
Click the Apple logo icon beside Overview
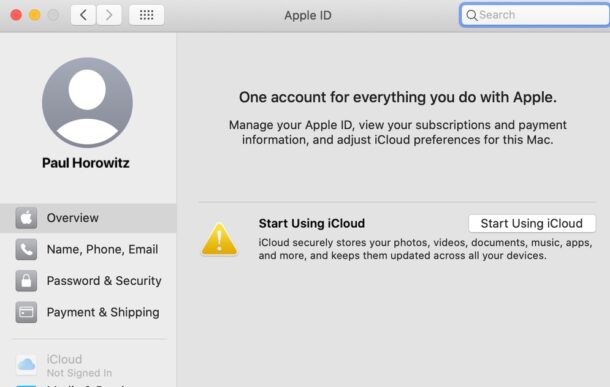point(26,218)
